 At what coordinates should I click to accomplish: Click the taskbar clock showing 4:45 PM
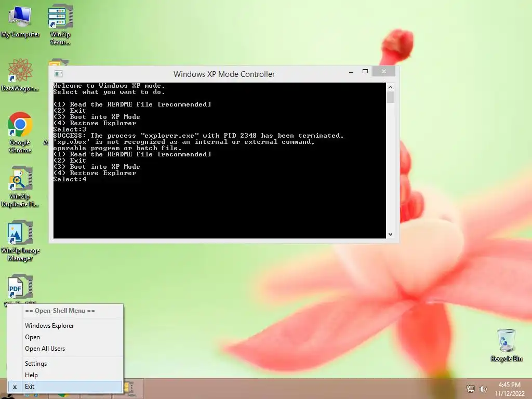509,389
